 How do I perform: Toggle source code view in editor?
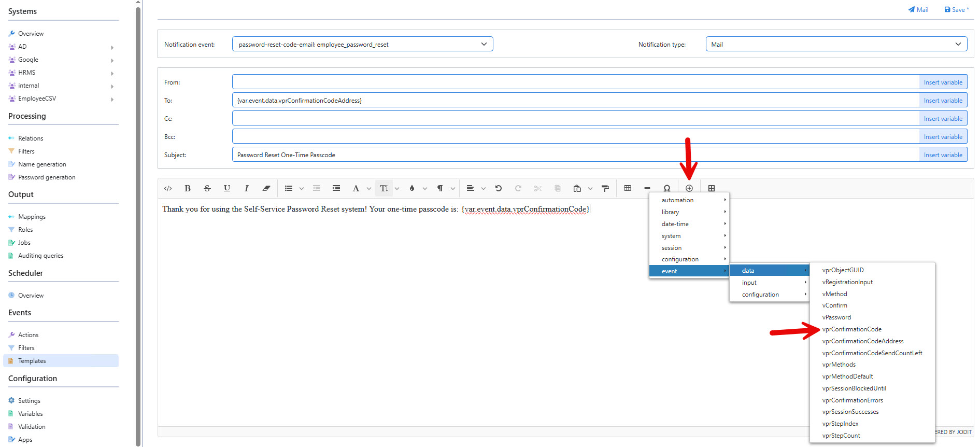click(168, 188)
